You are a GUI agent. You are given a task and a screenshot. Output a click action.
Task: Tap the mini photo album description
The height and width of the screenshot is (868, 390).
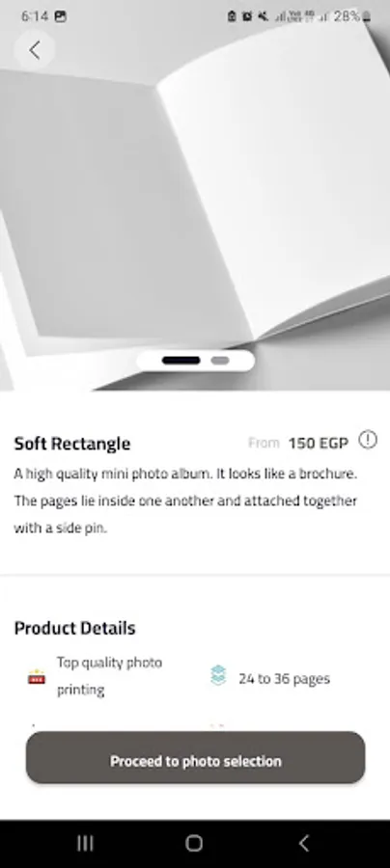click(x=186, y=501)
